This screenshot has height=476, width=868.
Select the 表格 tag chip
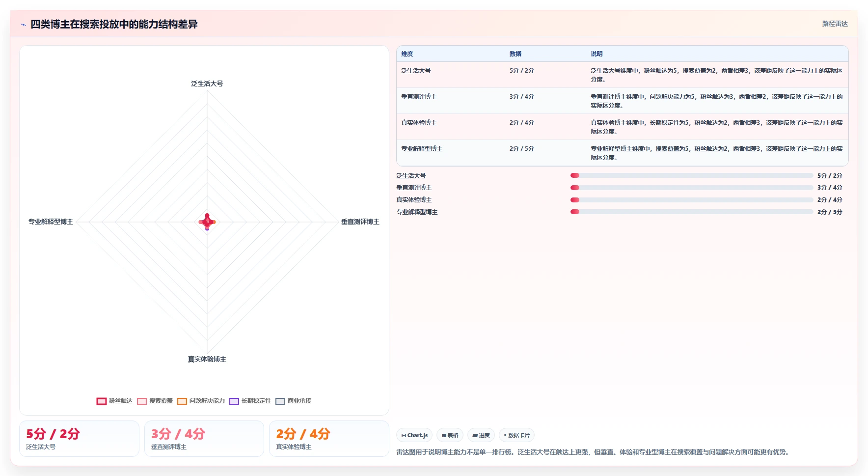pyautogui.click(x=450, y=435)
